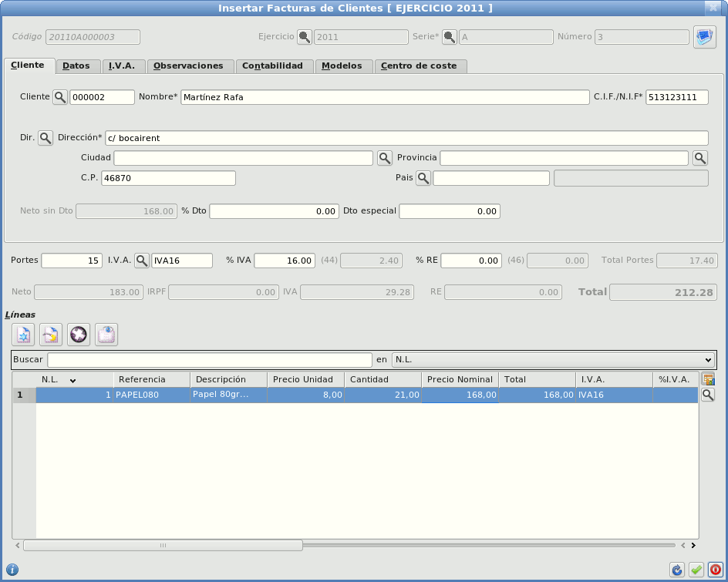728x582 pixels.
Task: Open the Contabilidad tab
Action: click(272, 66)
